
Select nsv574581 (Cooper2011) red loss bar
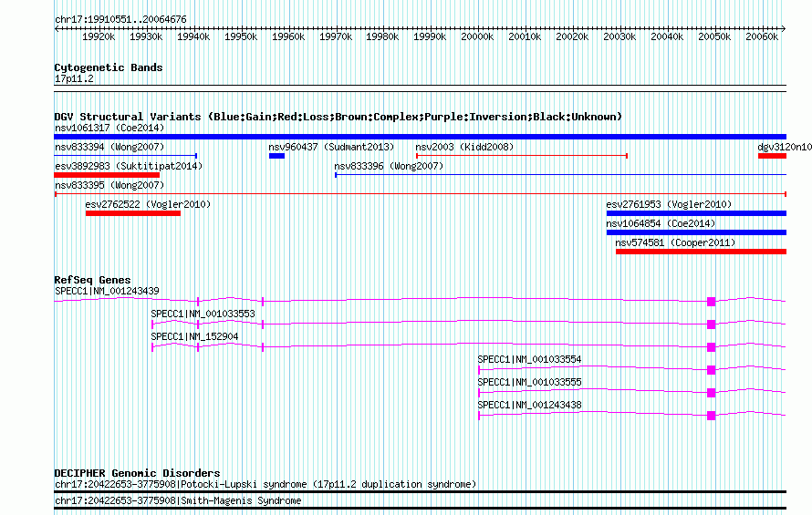(x=702, y=252)
